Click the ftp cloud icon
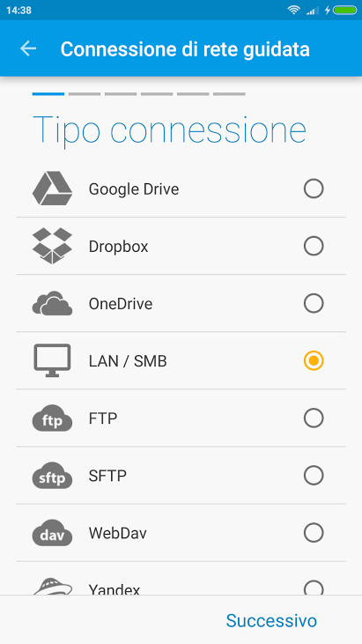Viewport: 362px width, 644px height. click(52, 418)
